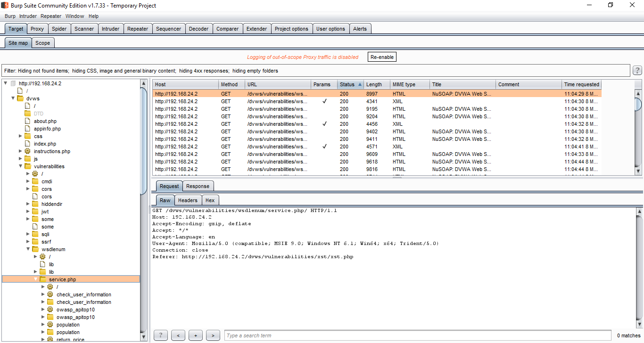644x343 pixels.
Task: Expand the sqli tree node
Action: (x=27, y=234)
